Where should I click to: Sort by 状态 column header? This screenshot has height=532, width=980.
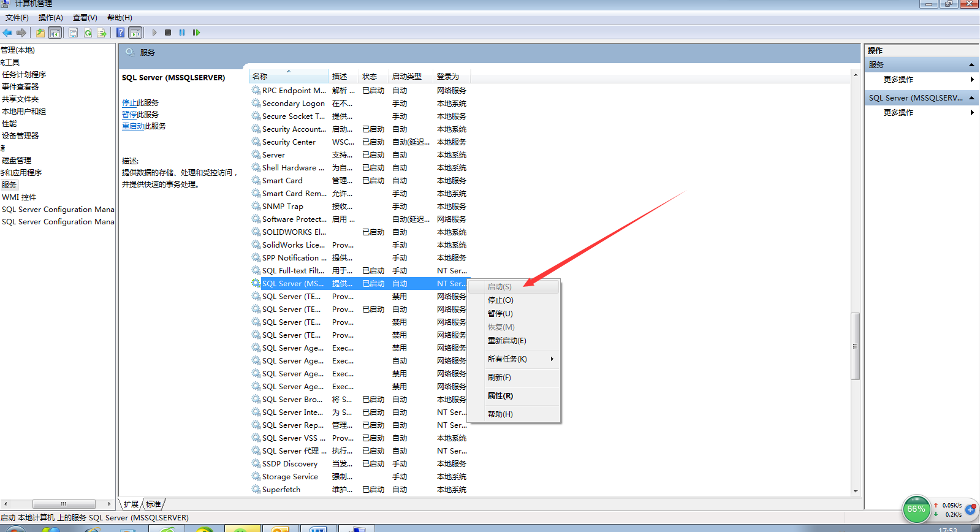373,76
